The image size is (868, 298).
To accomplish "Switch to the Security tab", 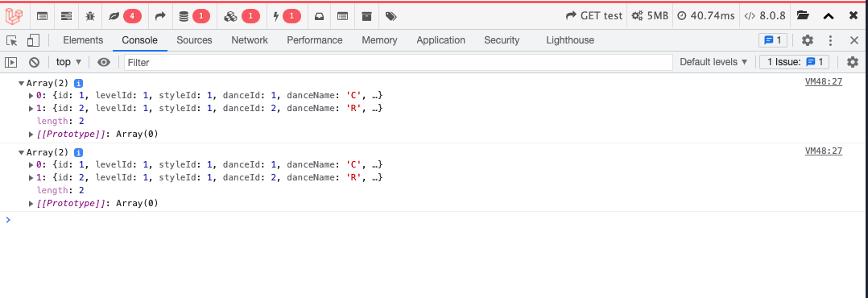I will [502, 40].
